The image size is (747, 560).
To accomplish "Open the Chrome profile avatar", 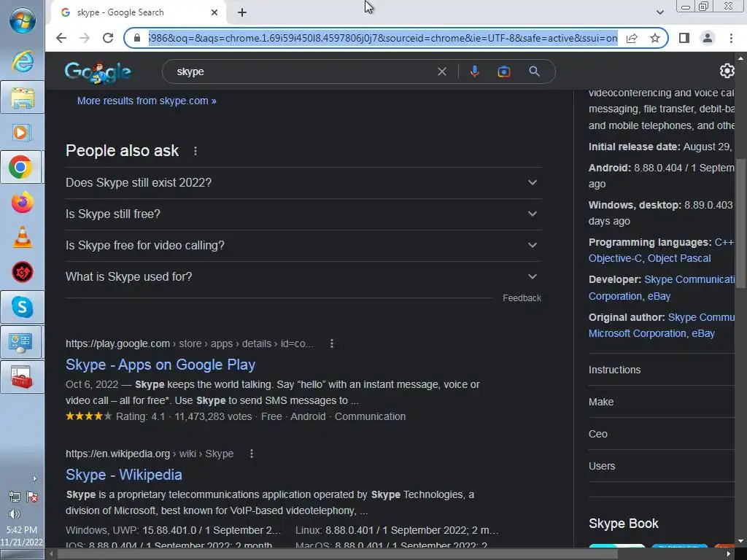I will 708,38.
